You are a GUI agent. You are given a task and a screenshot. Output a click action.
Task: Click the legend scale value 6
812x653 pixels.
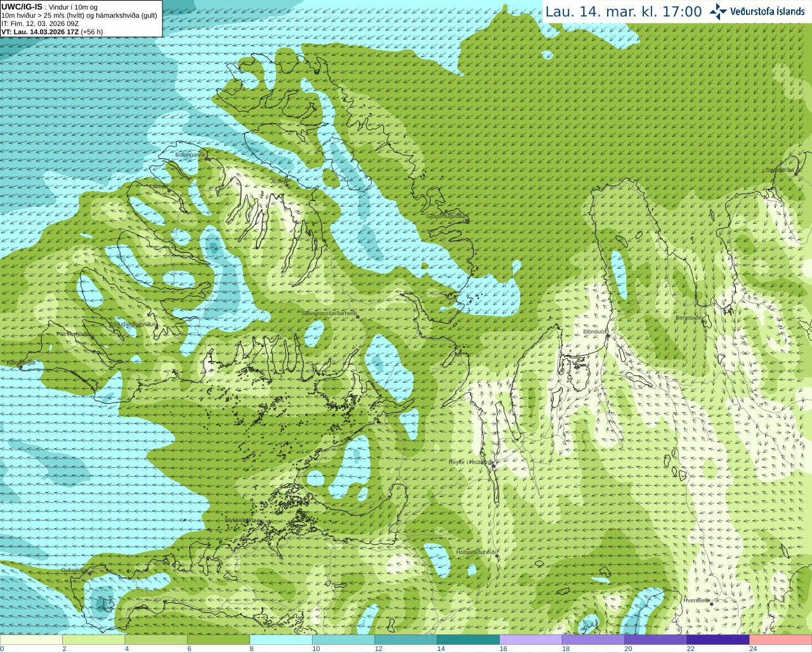point(189,649)
